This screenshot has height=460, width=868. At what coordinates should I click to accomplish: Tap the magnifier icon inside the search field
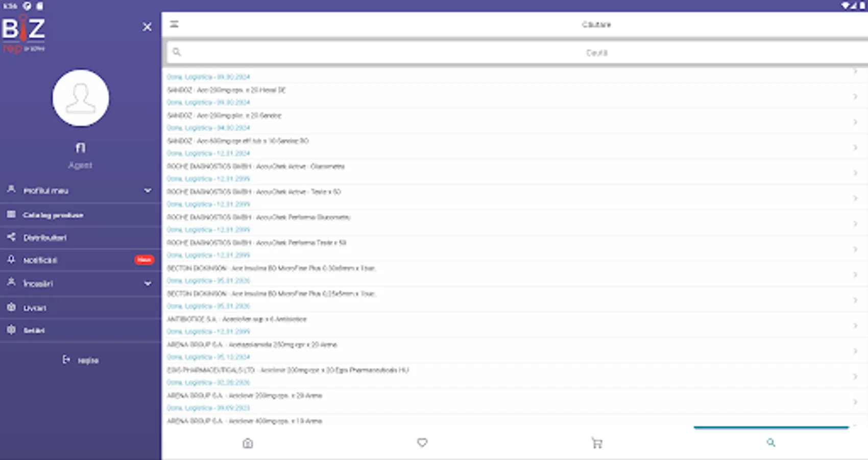coord(177,52)
